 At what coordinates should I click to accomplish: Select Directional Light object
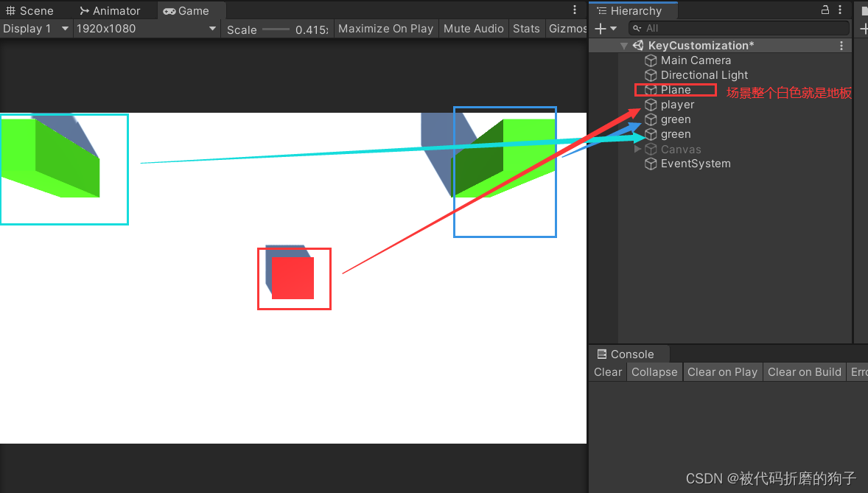pyautogui.click(x=704, y=74)
